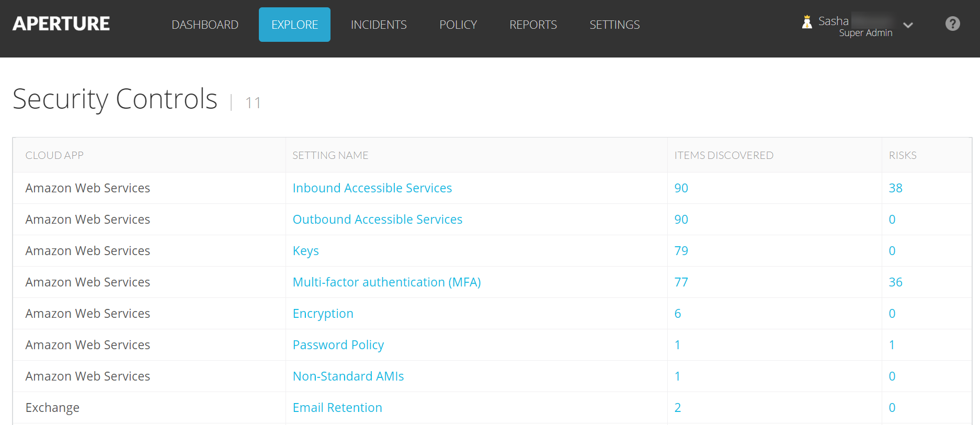
Task: Click the Password Policy link
Action: click(338, 345)
